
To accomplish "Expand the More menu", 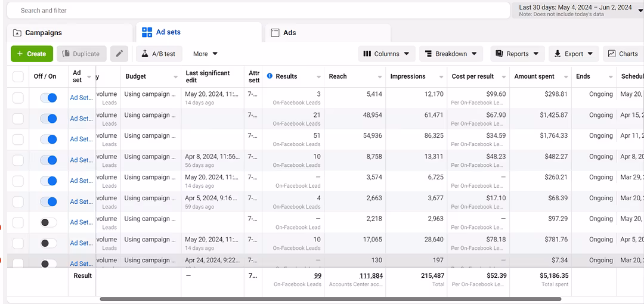I will pos(205,54).
